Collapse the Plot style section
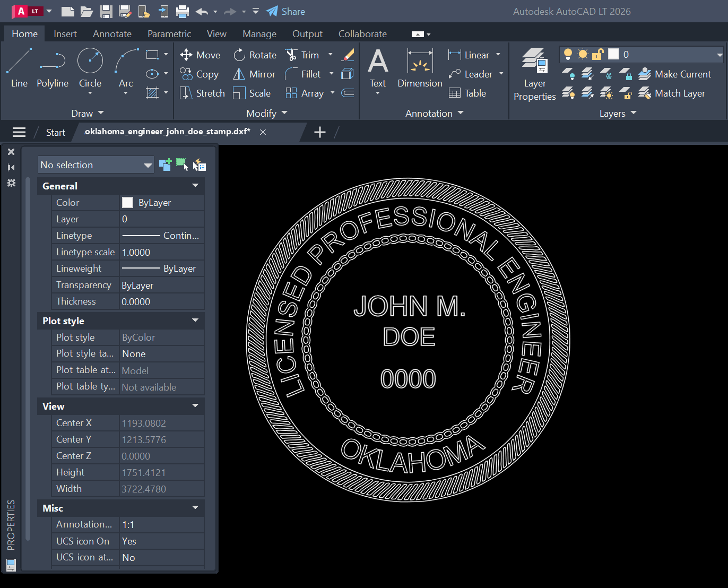The width and height of the screenshot is (728, 588). tap(195, 321)
